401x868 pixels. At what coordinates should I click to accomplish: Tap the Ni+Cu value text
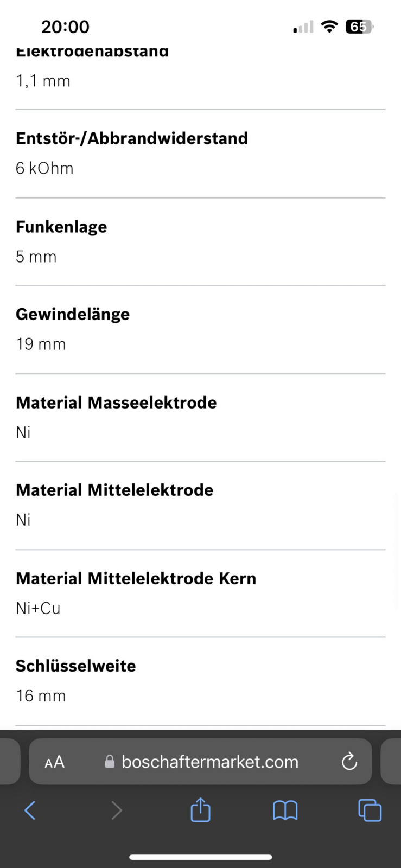(x=38, y=608)
